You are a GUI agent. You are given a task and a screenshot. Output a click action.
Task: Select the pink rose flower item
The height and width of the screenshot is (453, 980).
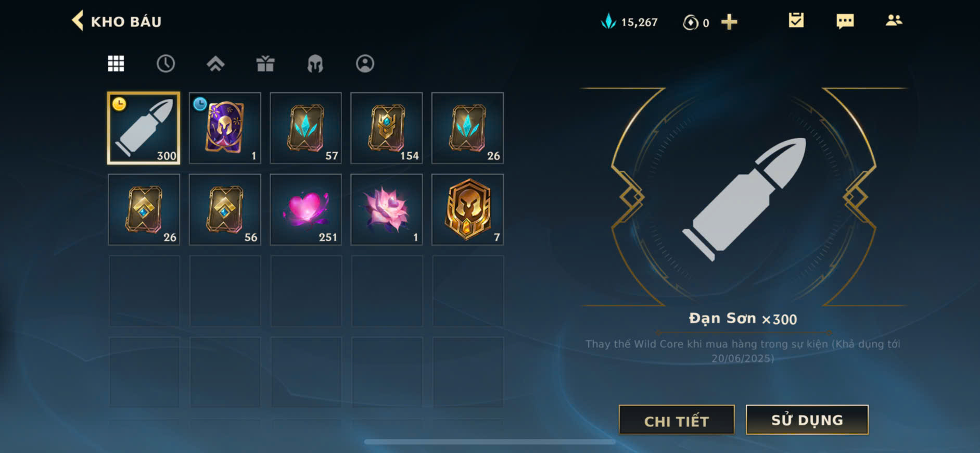click(x=387, y=209)
